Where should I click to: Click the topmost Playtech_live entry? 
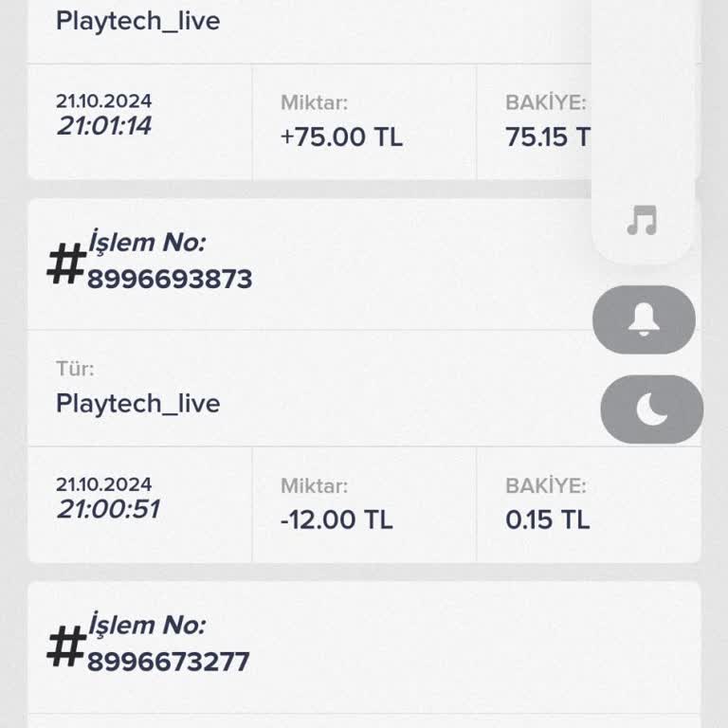tap(138, 21)
